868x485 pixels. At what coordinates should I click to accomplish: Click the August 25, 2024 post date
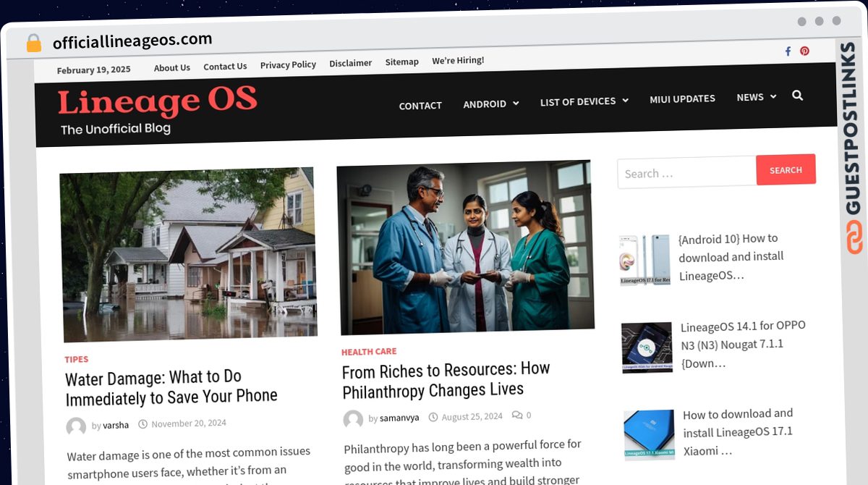click(472, 417)
